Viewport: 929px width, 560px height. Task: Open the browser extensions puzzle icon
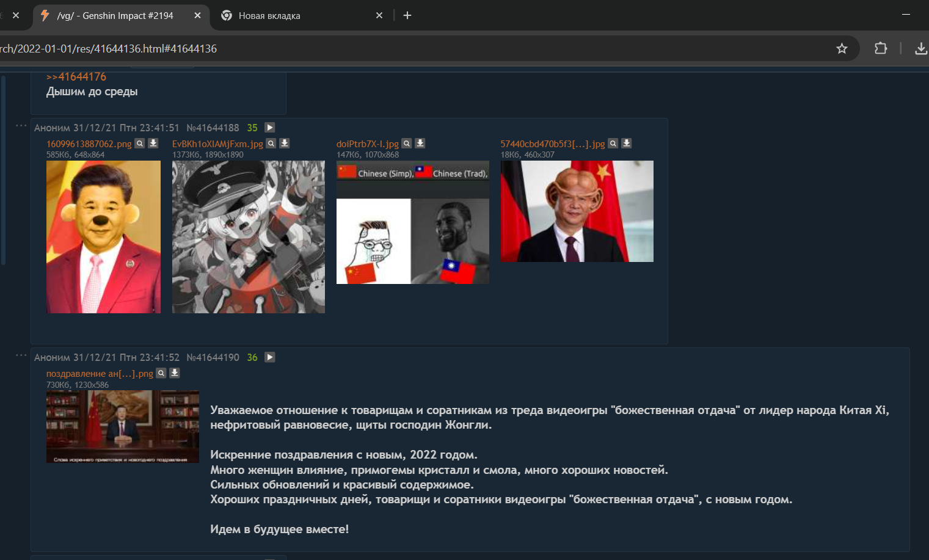[881, 48]
